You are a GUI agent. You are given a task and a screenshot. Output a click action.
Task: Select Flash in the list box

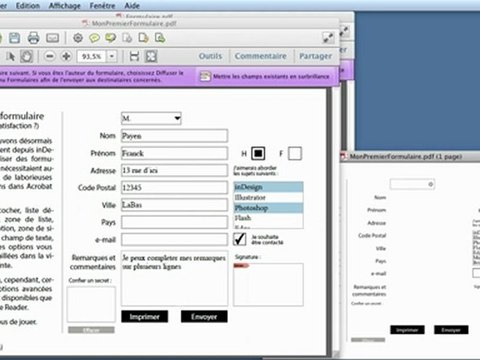click(x=268, y=218)
